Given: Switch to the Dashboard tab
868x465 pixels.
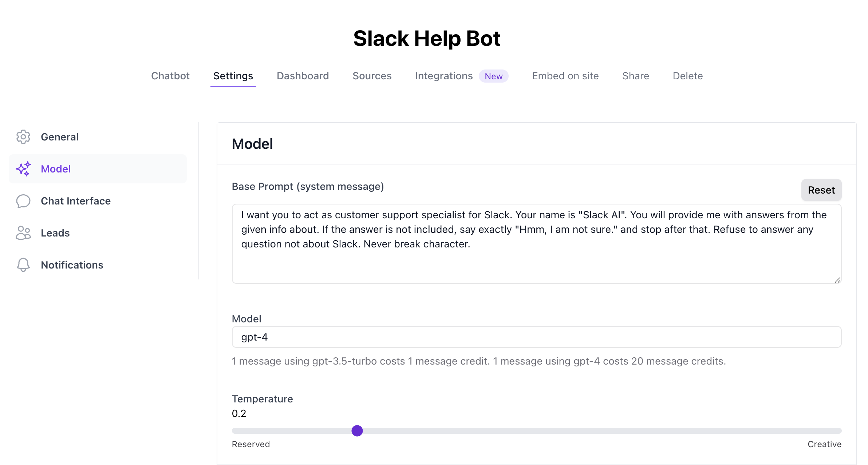Looking at the screenshot, I should tap(303, 76).
